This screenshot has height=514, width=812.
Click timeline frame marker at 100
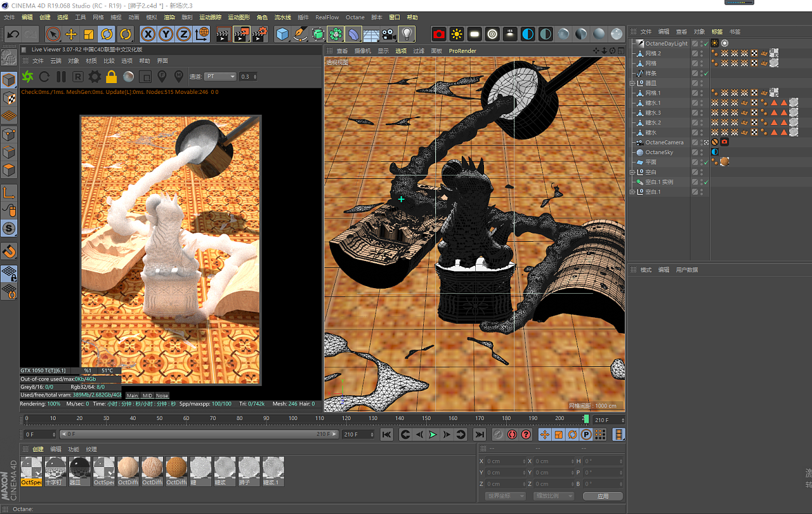click(x=292, y=419)
